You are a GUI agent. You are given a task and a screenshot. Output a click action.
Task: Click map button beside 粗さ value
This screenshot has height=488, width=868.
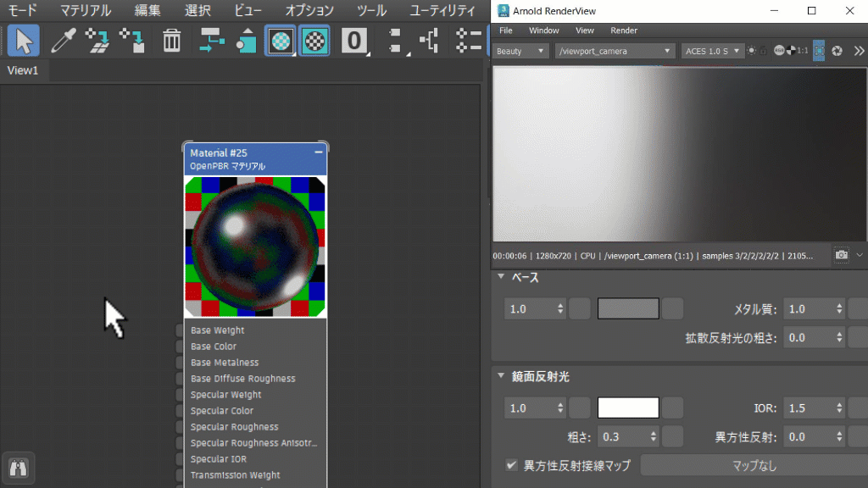click(672, 436)
